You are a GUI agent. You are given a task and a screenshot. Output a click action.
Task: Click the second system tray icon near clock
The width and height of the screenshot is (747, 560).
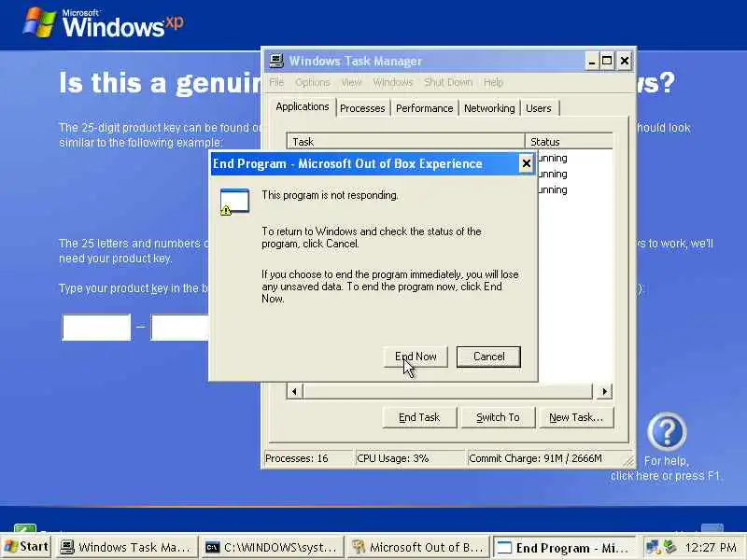[x=669, y=548]
